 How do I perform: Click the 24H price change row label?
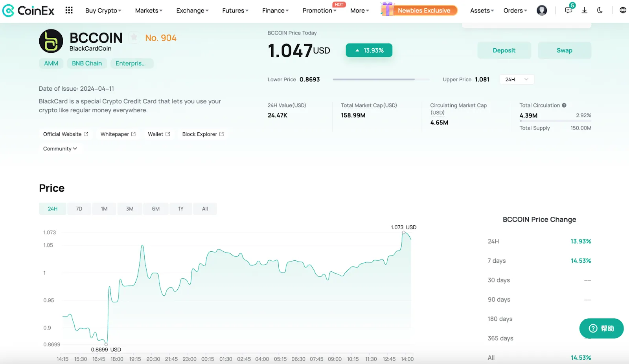click(x=493, y=241)
